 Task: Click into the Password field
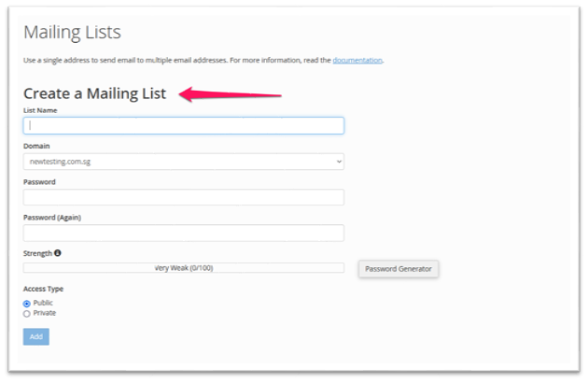pos(184,197)
